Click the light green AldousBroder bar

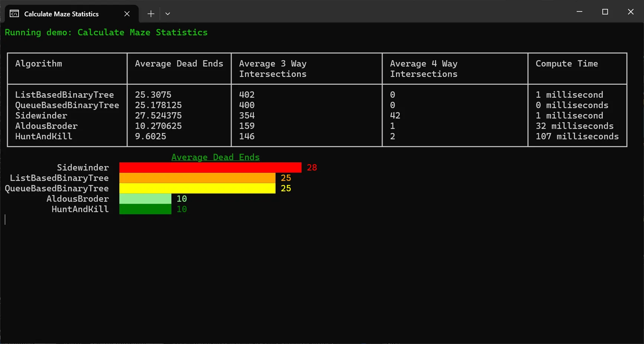coord(145,199)
